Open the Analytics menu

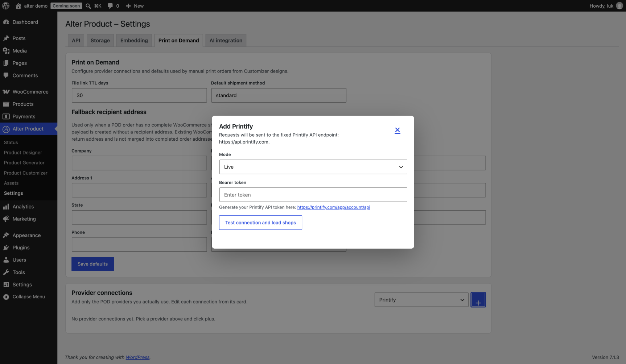[29, 207]
